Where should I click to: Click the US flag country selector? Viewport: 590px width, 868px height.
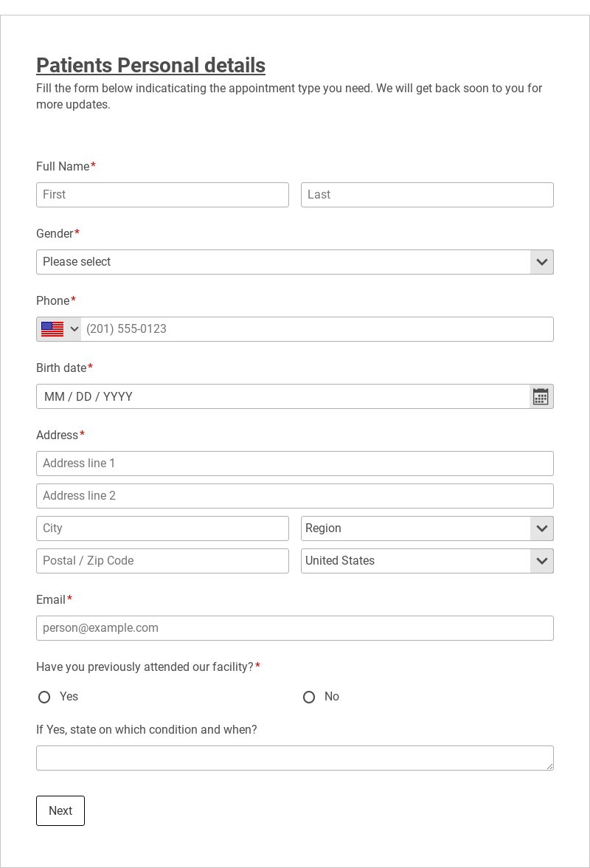pos(59,329)
